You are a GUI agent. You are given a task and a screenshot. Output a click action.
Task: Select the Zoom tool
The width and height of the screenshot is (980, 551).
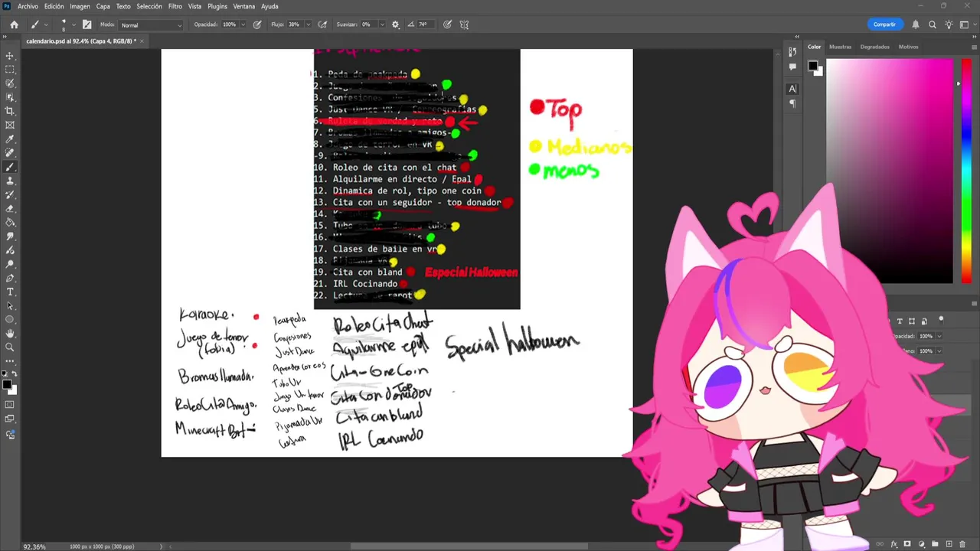(10, 347)
